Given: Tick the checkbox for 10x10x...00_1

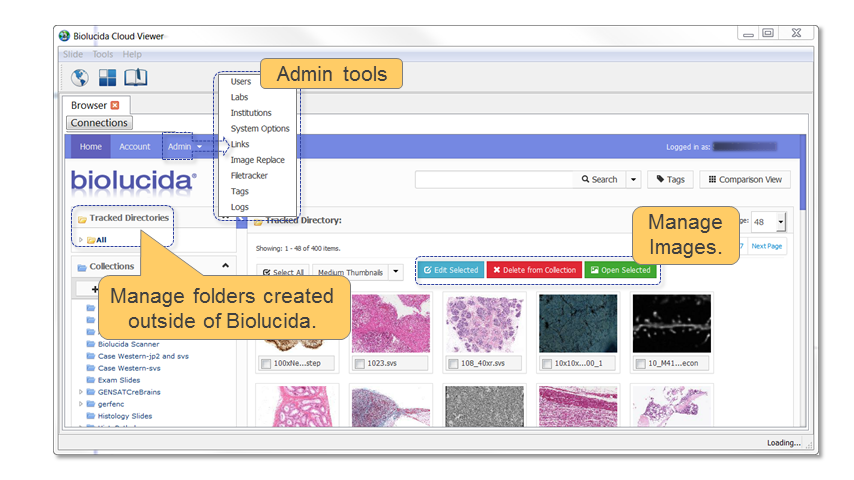Looking at the screenshot, I should click(x=547, y=363).
